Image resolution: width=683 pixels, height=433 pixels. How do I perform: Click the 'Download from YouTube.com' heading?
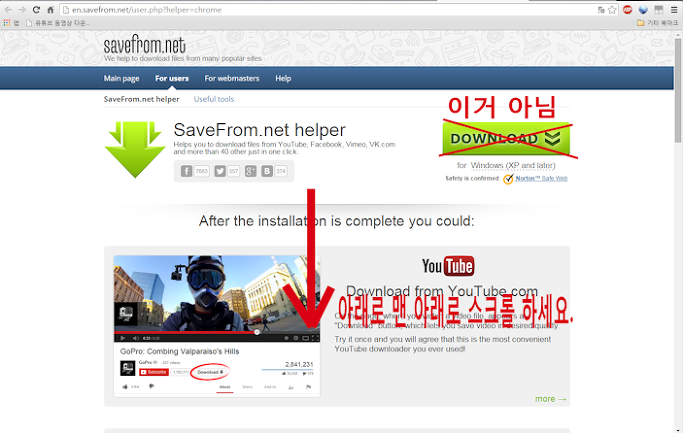(x=442, y=291)
